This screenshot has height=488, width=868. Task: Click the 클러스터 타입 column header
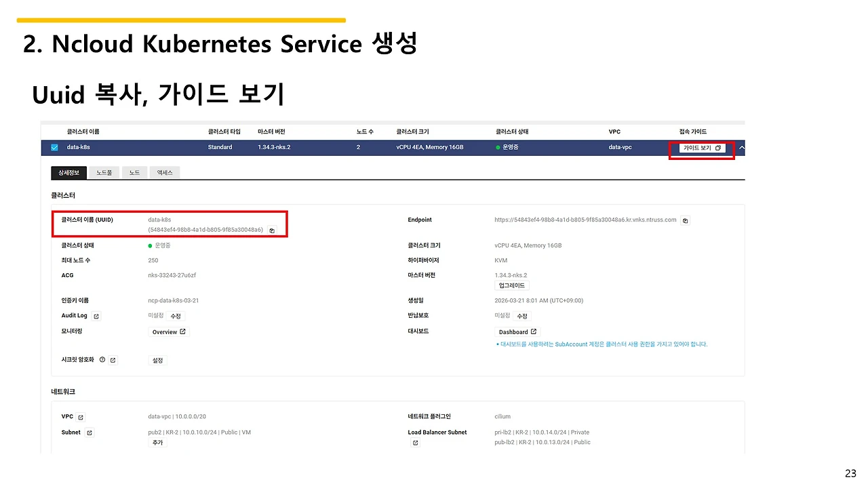tap(224, 131)
